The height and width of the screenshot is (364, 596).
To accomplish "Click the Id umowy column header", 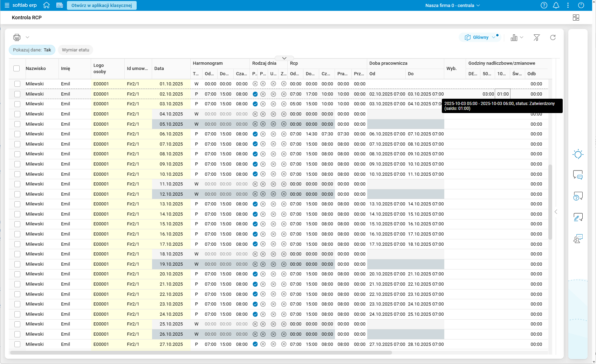I will click(x=137, y=69).
